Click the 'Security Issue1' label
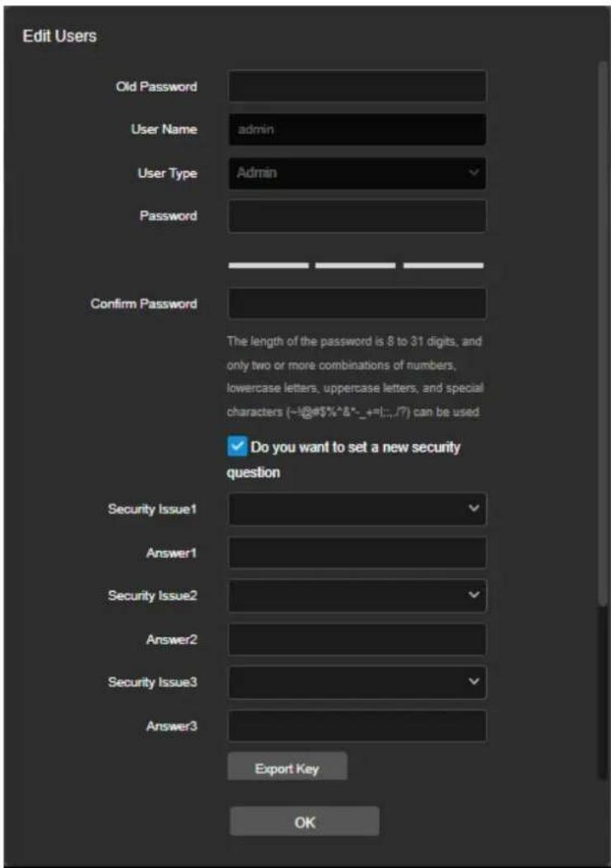The image size is (611, 868). 152,509
